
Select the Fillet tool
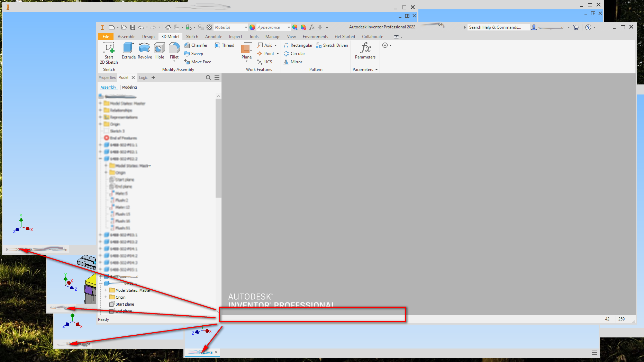174,51
